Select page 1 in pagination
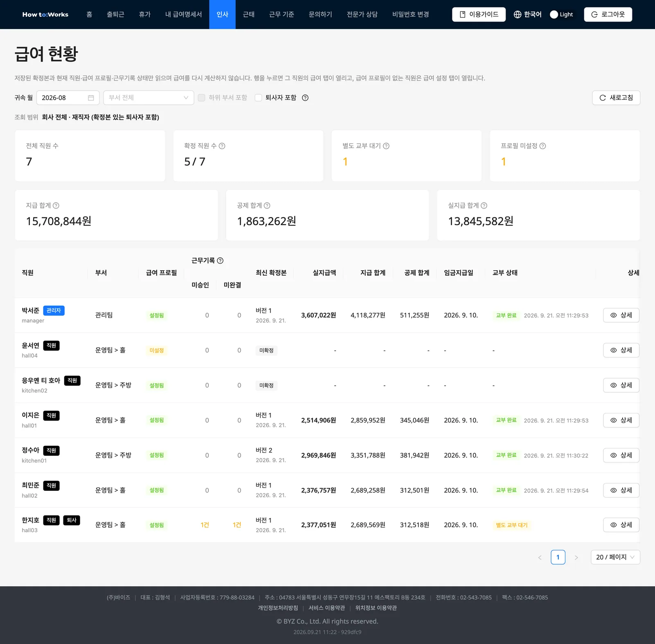The image size is (655, 644). click(x=558, y=557)
